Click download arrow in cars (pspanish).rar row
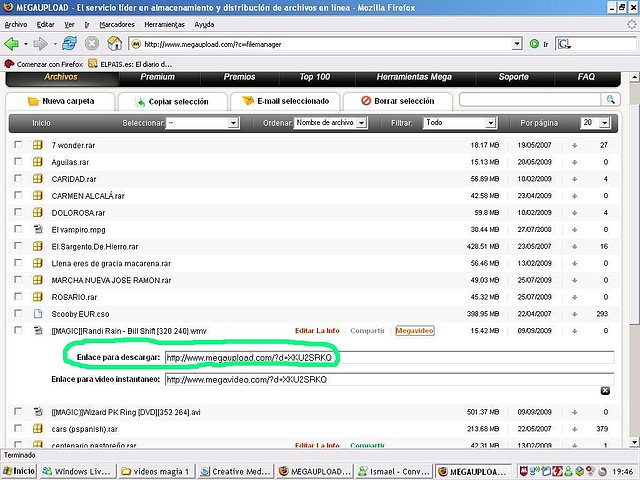The image size is (640, 480). coord(575,429)
